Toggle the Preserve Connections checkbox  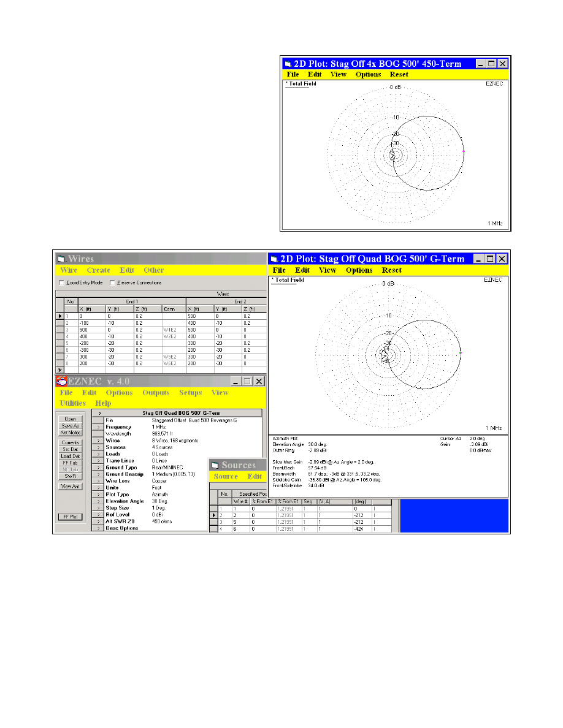click(112, 282)
